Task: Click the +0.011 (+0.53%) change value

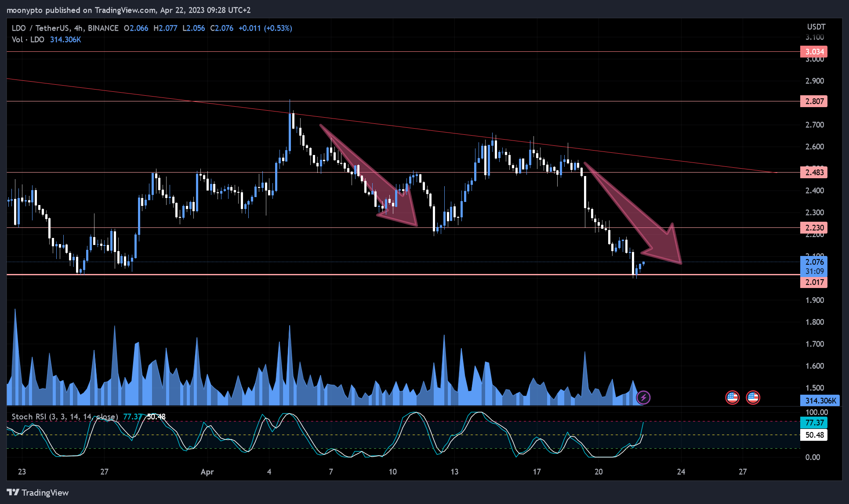Action: click(265, 28)
